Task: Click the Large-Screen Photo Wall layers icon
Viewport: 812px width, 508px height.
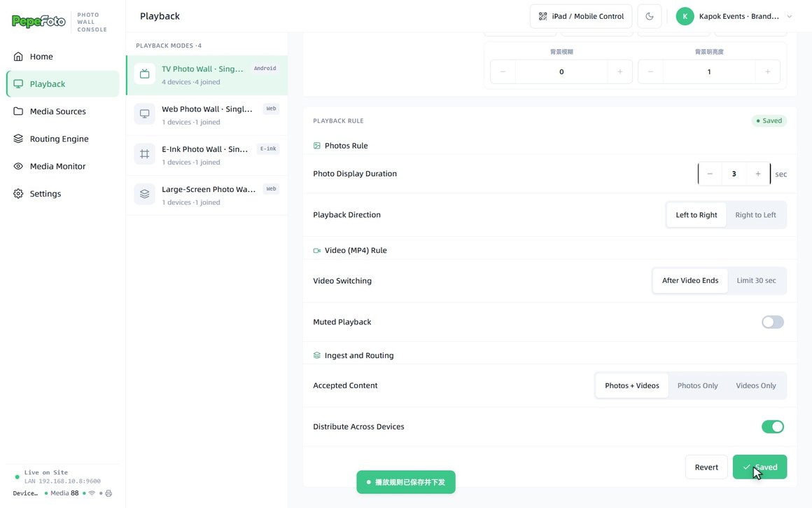Action: coord(144,194)
